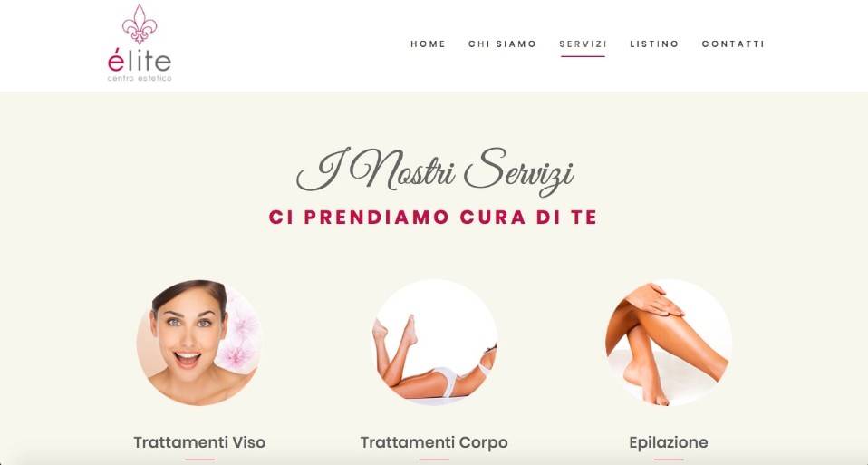The height and width of the screenshot is (465, 868).
Task: Click the Trattamenti Corpo title
Action: coord(434,442)
